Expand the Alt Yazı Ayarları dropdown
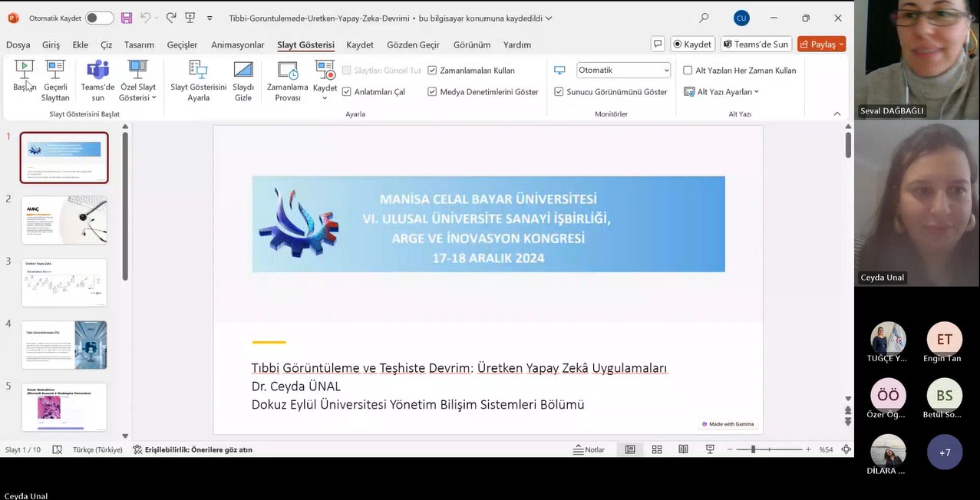Viewport: 980px width, 500px height. point(721,92)
